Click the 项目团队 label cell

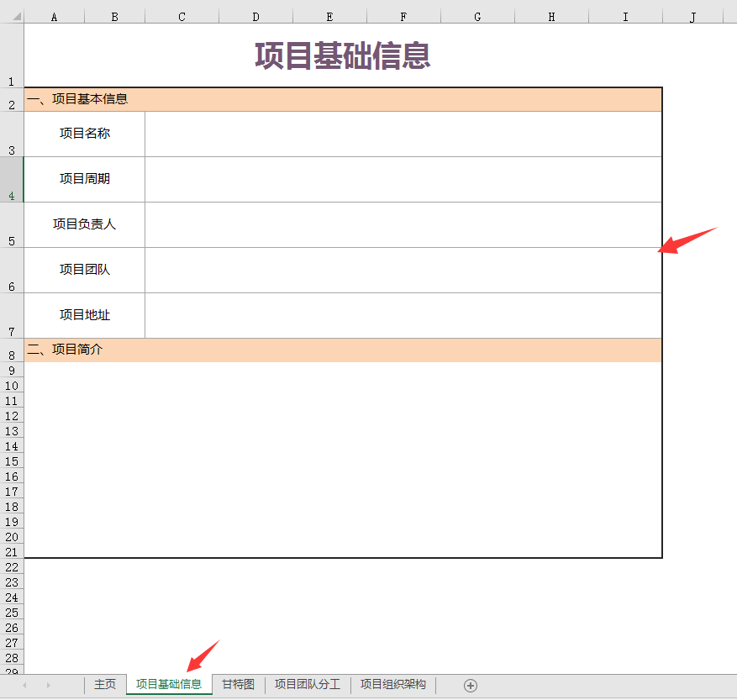(x=84, y=270)
